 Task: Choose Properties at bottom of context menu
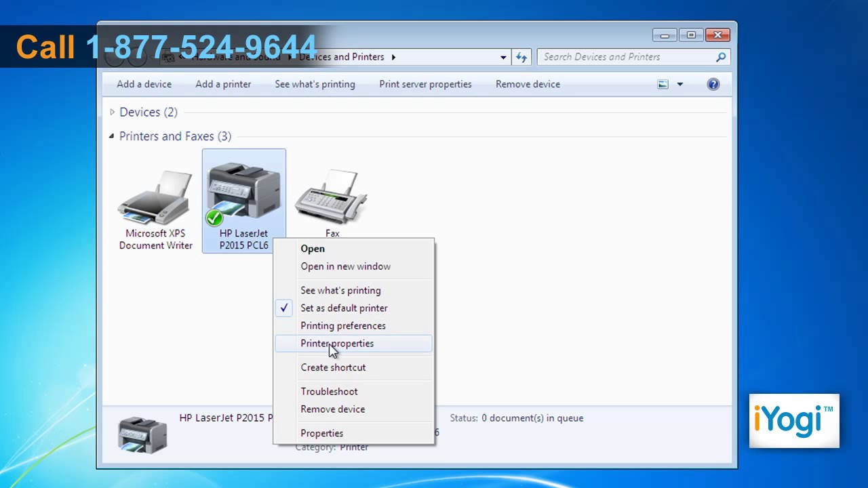point(353,433)
